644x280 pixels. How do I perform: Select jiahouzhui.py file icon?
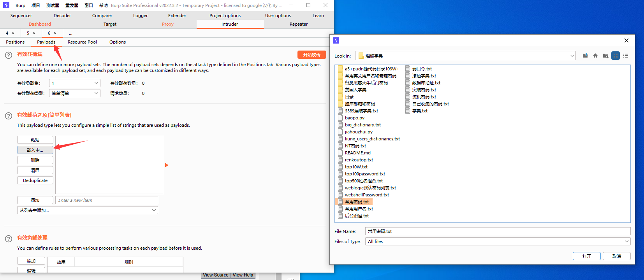(x=340, y=132)
